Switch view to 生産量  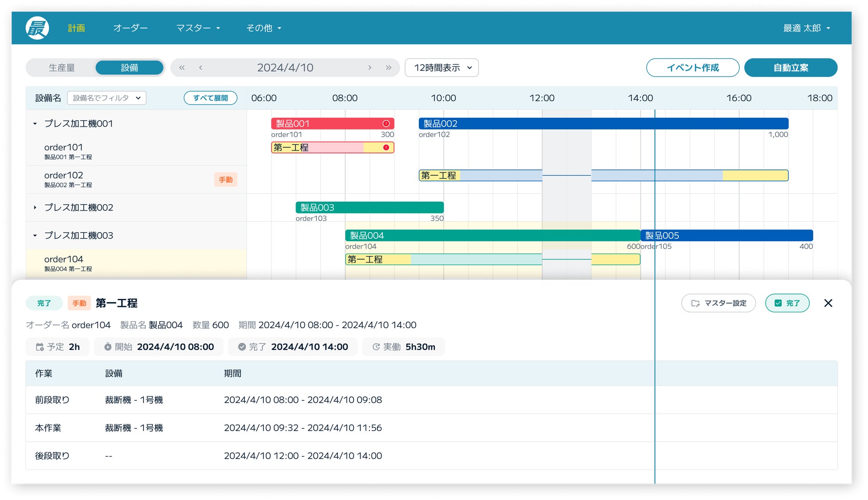click(62, 68)
